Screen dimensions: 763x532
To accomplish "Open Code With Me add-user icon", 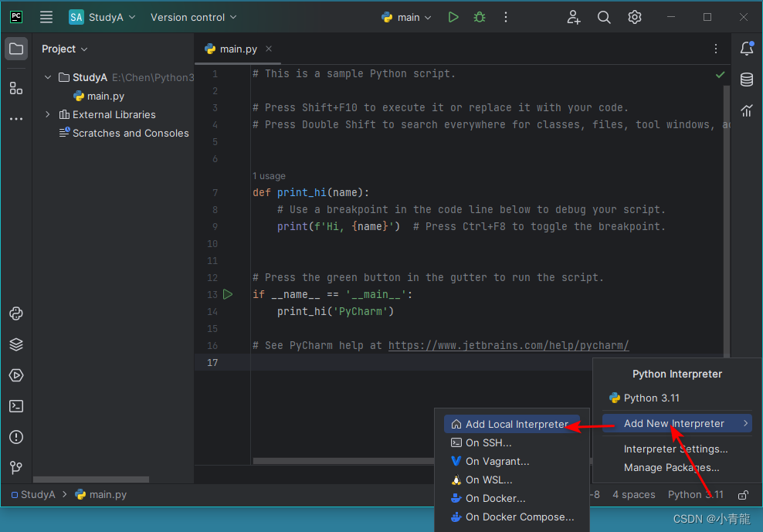I will 574,17.
